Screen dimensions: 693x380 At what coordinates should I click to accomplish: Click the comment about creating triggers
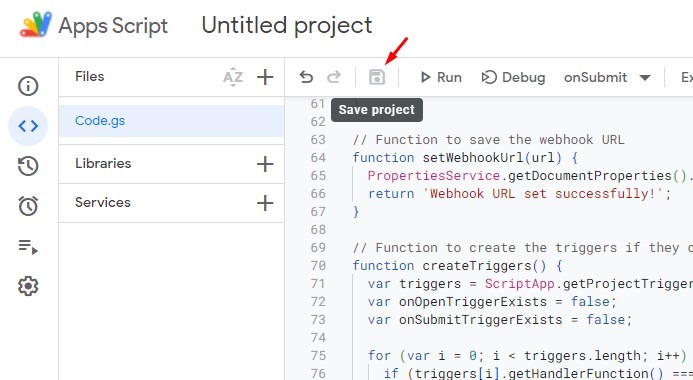pos(522,248)
